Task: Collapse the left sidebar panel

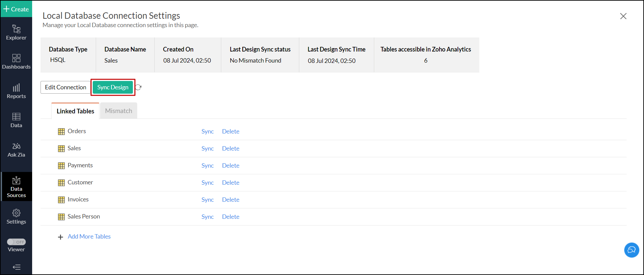Action: 16,267
